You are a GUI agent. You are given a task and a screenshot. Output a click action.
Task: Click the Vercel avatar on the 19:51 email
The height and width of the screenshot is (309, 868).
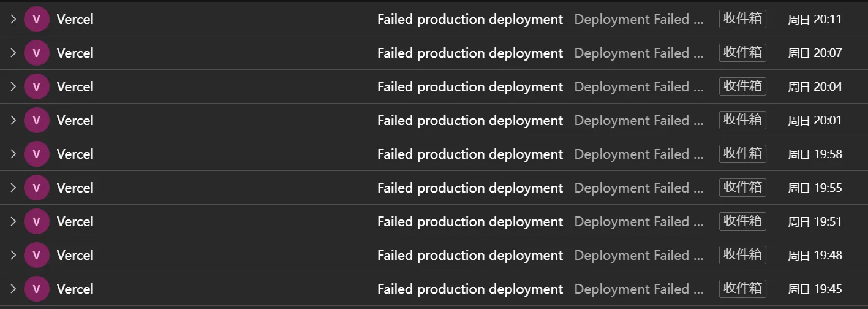click(36, 221)
